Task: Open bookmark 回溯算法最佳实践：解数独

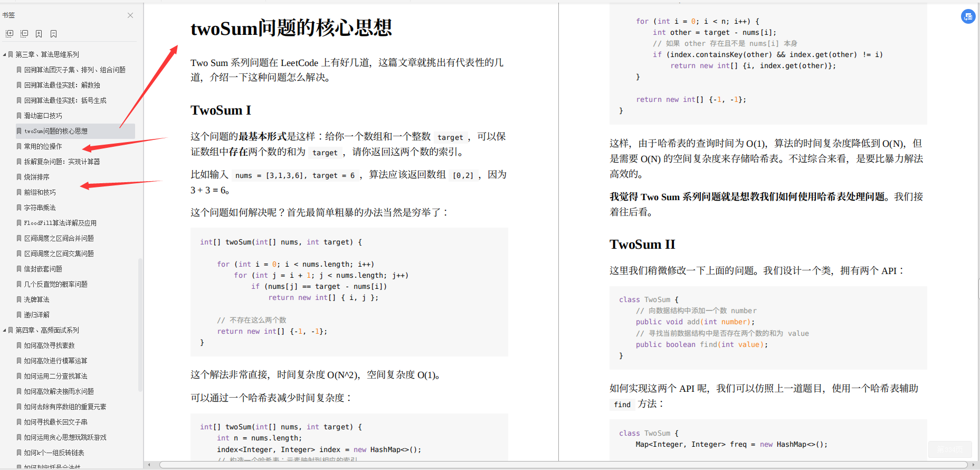Action: 62,85
